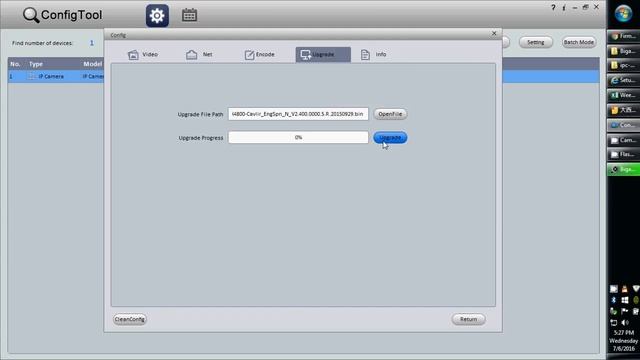This screenshot has width=640, height=360.
Task: Click the device count number 1
Action: click(91, 43)
